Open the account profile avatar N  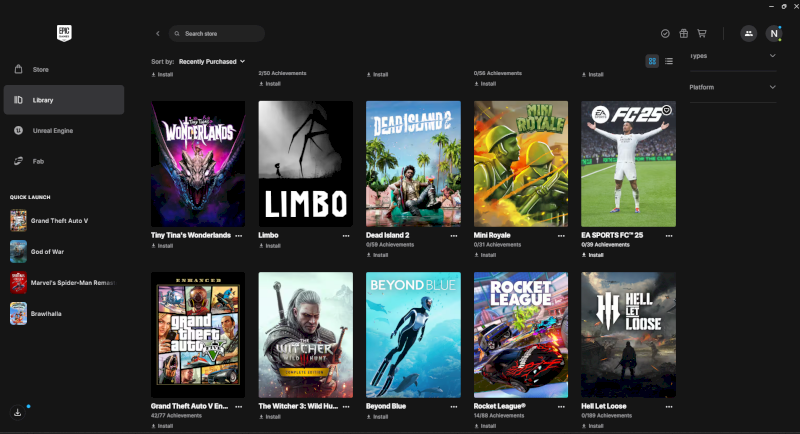point(774,34)
